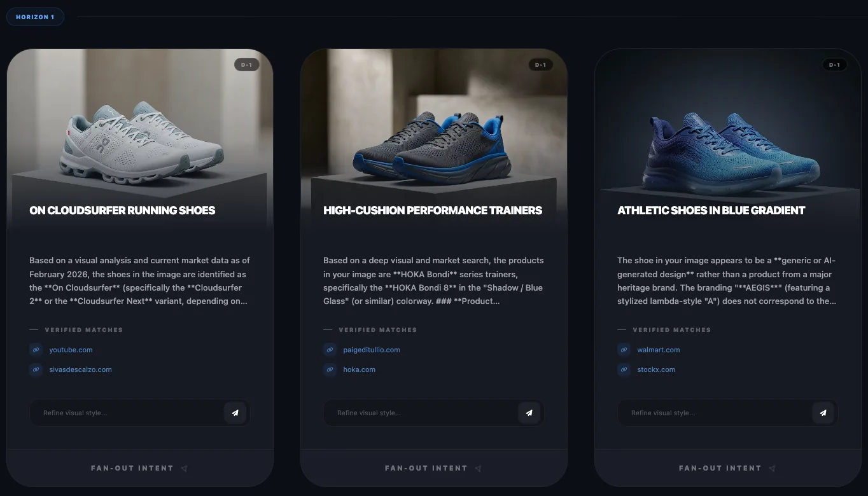Screen dimensions: 868x496
Task: Click link icon beside walmart.com
Action: click(624, 350)
